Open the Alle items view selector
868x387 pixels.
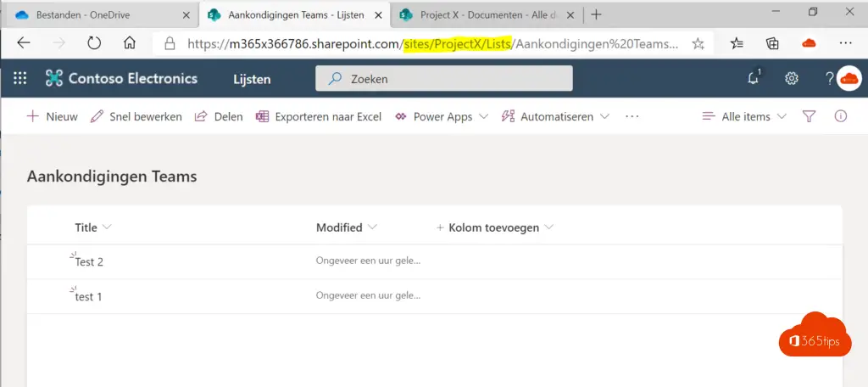click(x=744, y=116)
